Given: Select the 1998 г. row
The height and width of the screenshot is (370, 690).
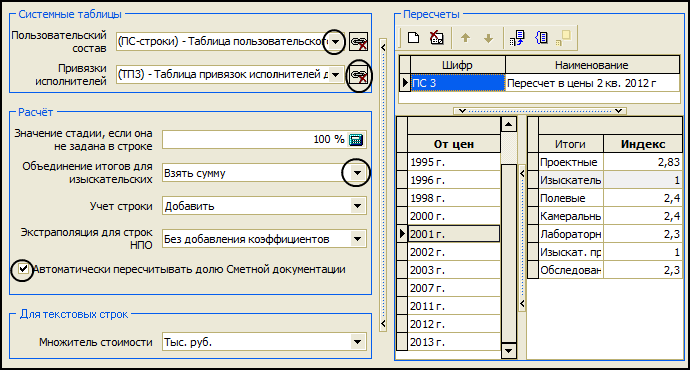Looking at the screenshot, I should pyautogui.click(x=454, y=198).
